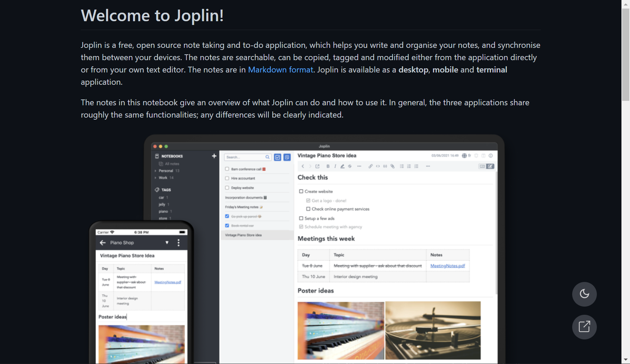This screenshot has width=630, height=364.
Task: Click the Bold icon in pictured editor toolbar
Action: tap(328, 166)
